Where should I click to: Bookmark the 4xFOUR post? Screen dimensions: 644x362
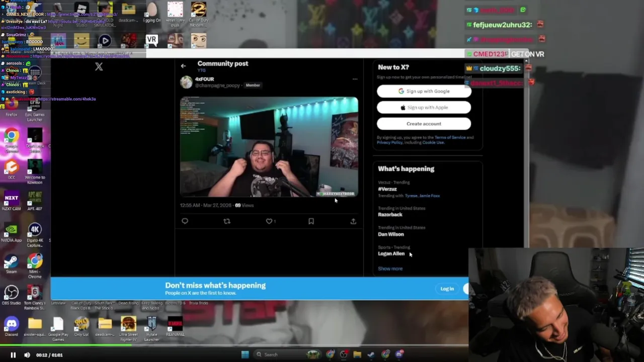point(311,221)
